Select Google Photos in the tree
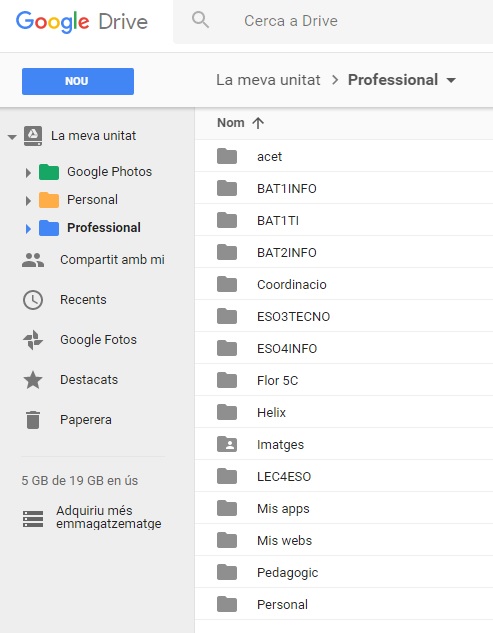This screenshot has height=633, width=493. (109, 172)
